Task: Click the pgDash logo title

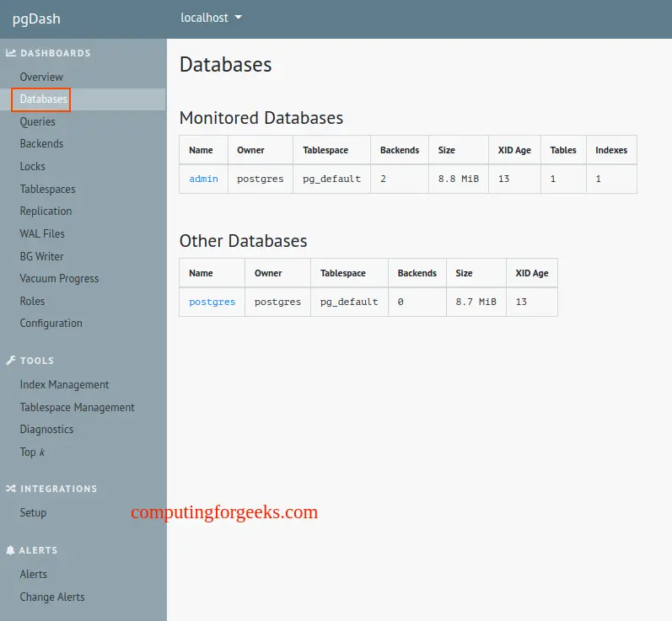Action: tap(36, 19)
